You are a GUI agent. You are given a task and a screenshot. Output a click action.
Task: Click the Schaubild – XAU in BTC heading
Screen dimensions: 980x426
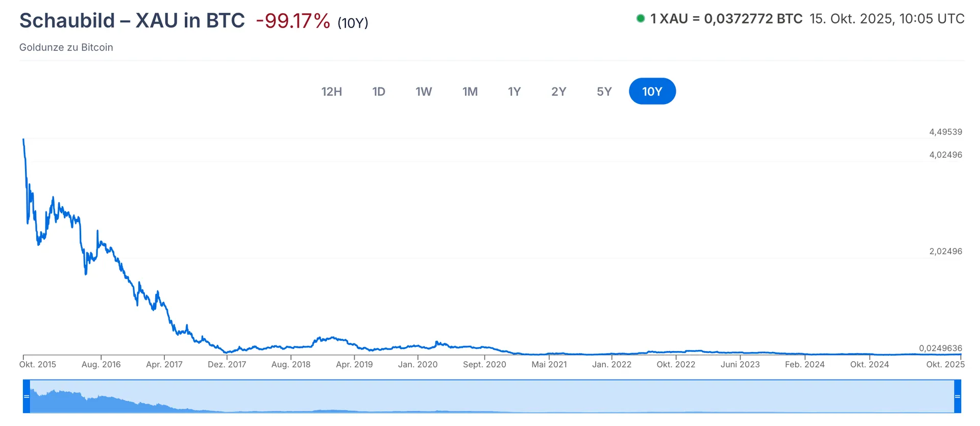point(132,21)
